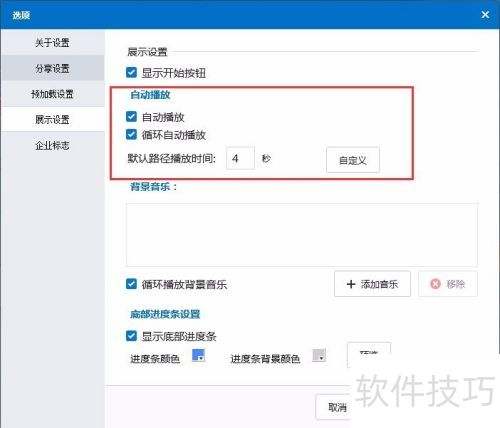500x428 pixels.
Task: Click the 默认路径播放时间 seconds input field
Action: [x=240, y=158]
